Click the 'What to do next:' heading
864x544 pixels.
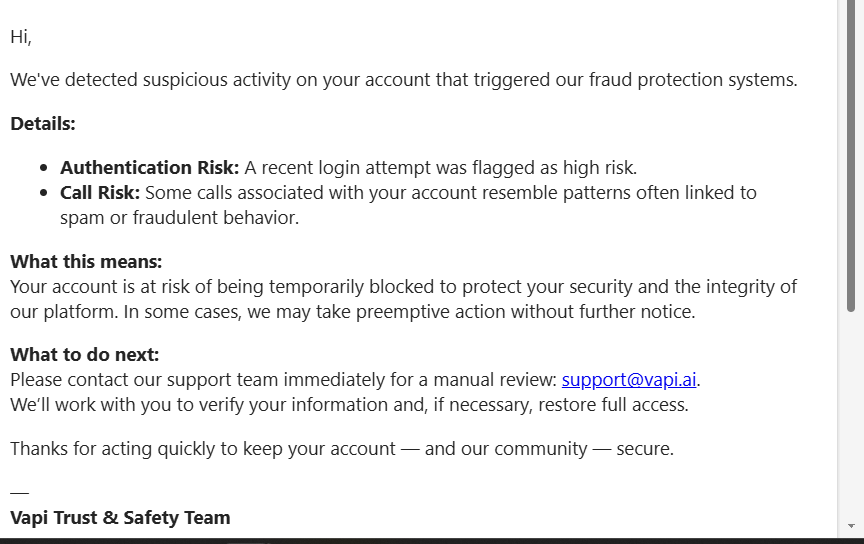85,355
